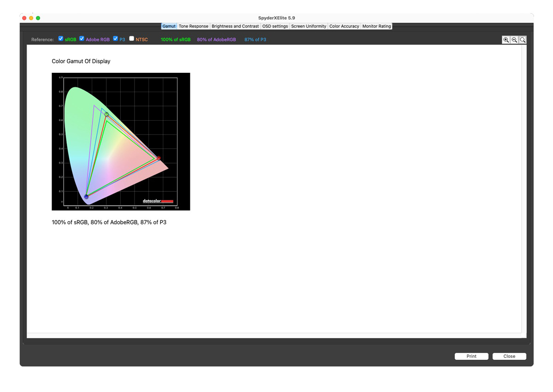Screen dimensions: 553x392
Task: Uncheck the Adobe RGB reference checkbox
Action: click(x=82, y=39)
